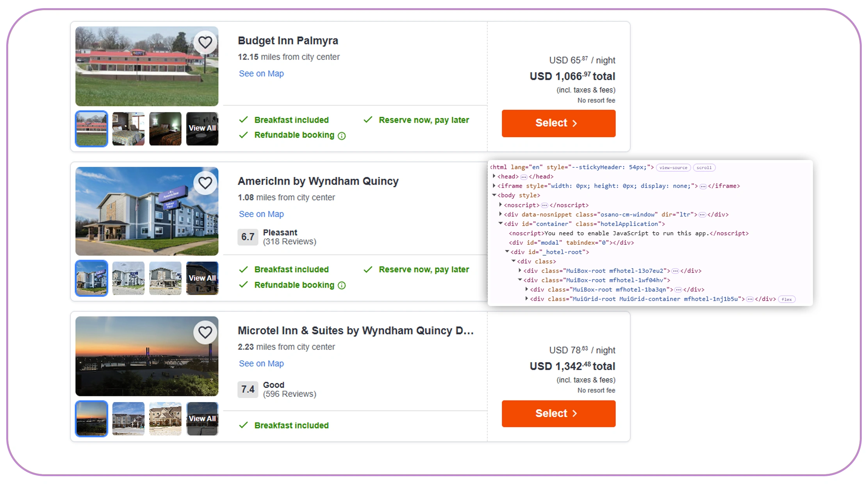Toggle the favorite heart on Budget Inn Palmyra
This screenshot has width=868, height=484.
[x=205, y=42]
